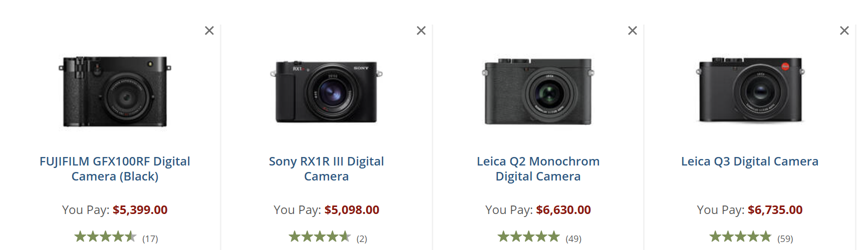Click the star rating for Sony RX1R III
This screenshot has height=250, width=868.
(320, 236)
